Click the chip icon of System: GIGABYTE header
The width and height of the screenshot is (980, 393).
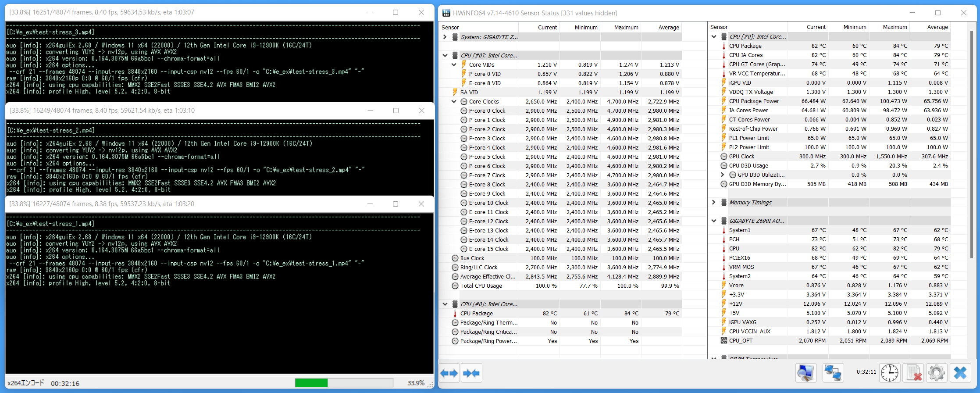(x=455, y=37)
